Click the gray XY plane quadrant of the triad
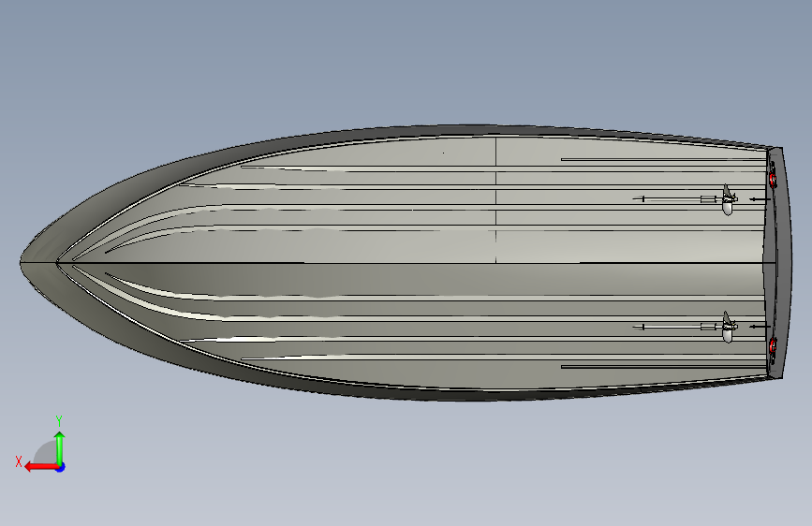 (x=45, y=453)
